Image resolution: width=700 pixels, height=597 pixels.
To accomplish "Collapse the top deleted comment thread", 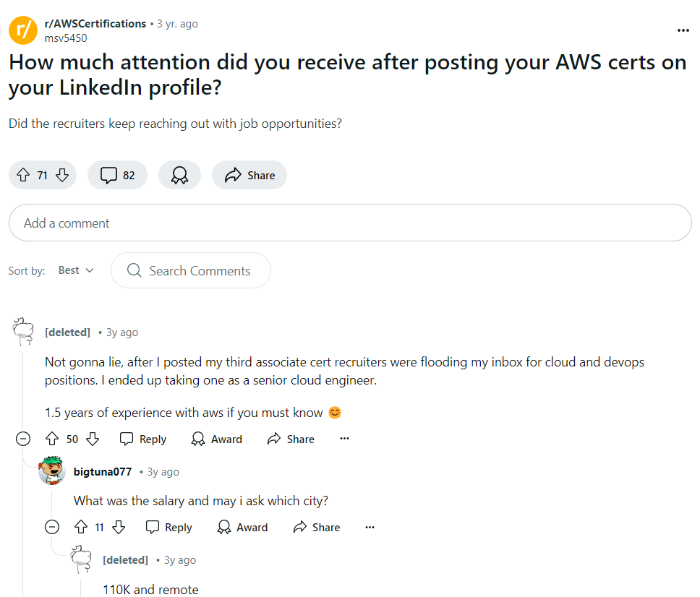I will [23, 439].
